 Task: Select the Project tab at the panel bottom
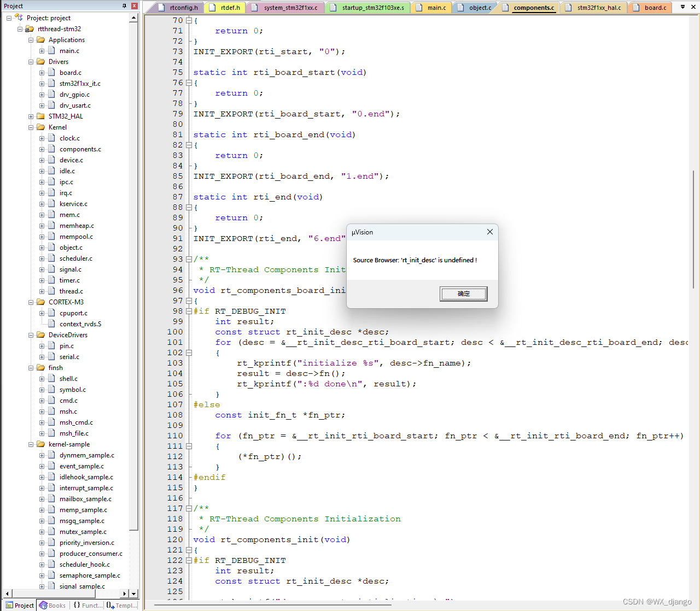tap(20, 605)
